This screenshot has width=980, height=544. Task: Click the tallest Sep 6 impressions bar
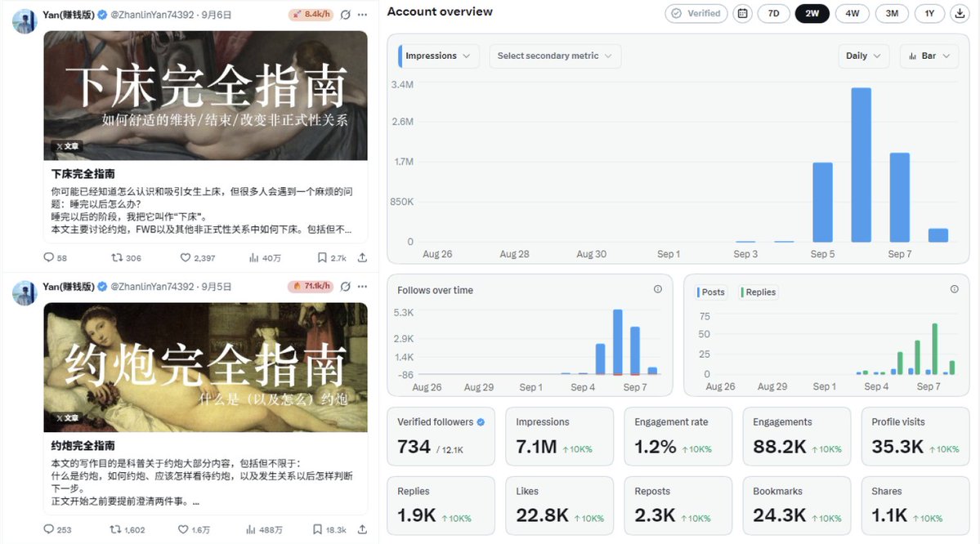coord(861,164)
